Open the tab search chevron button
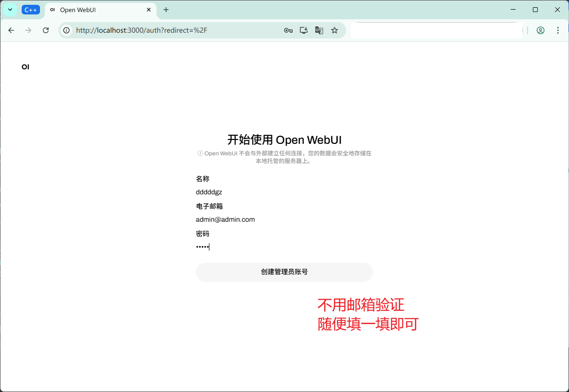The height and width of the screenshot is (392, 569). click(10, 10)
